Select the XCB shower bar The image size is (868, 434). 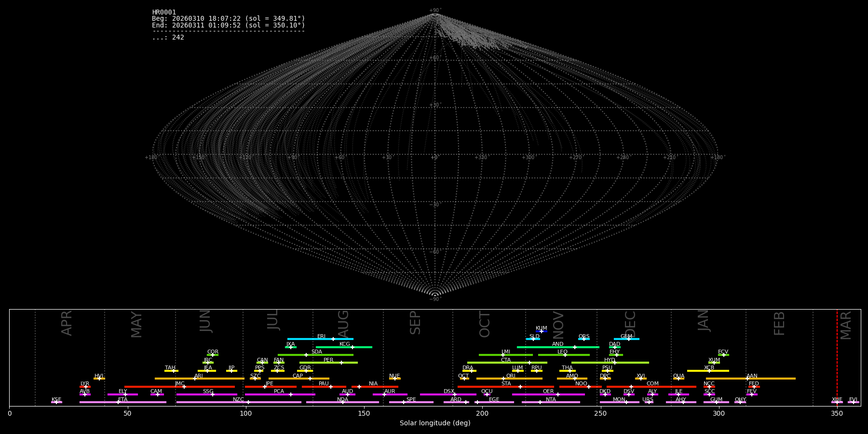click(x=708, y=371)
